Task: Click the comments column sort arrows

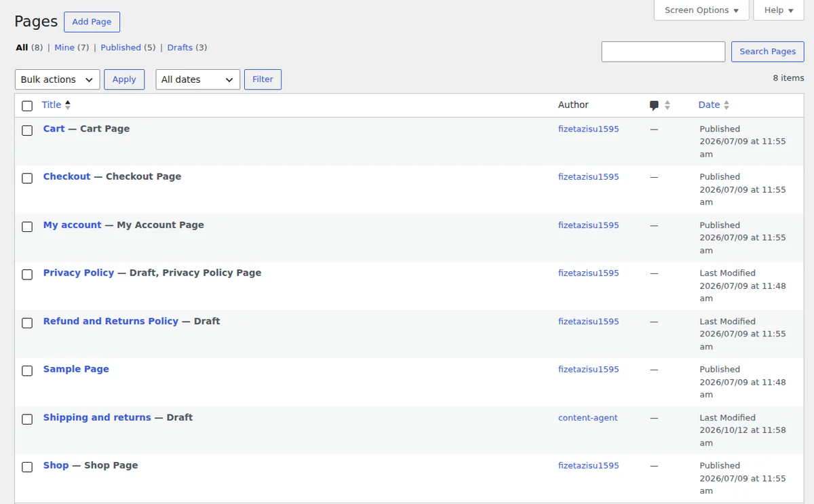Action: pyautogui.click(x=667, y=105)
